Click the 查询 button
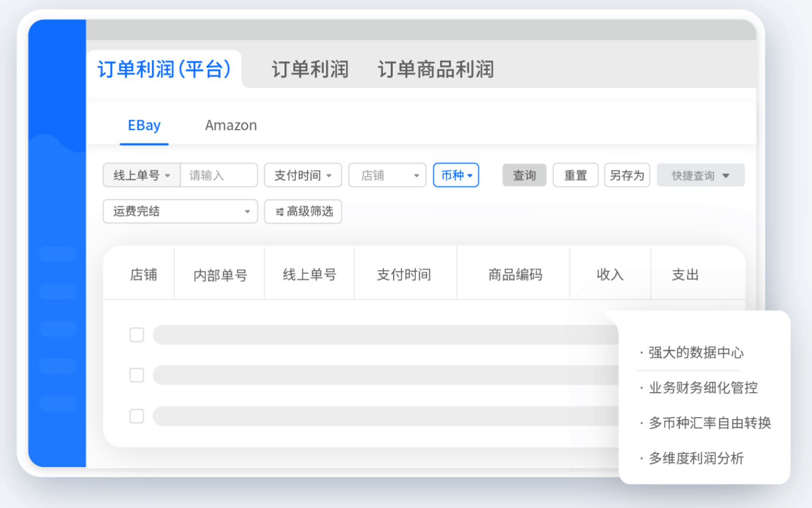 (x=524, y=175)
